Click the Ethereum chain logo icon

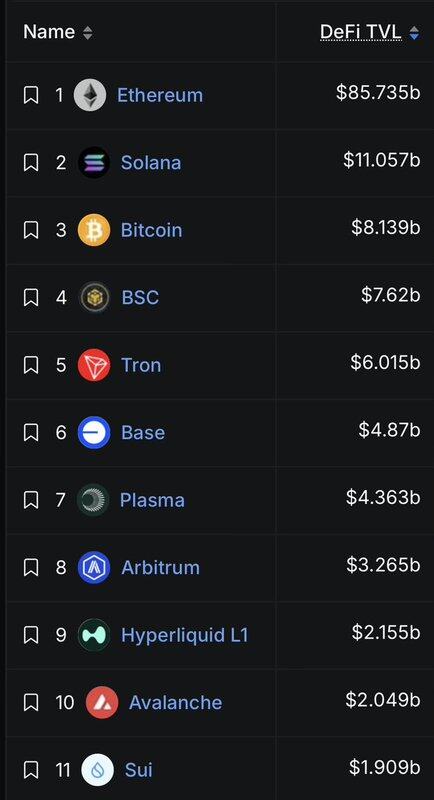click(x=90, y=95)
